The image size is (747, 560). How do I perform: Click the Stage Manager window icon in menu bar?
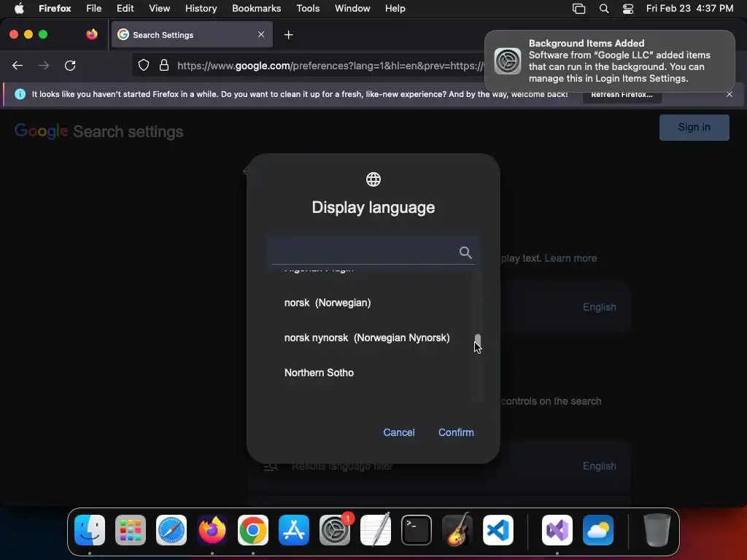[x=578, y=9]
